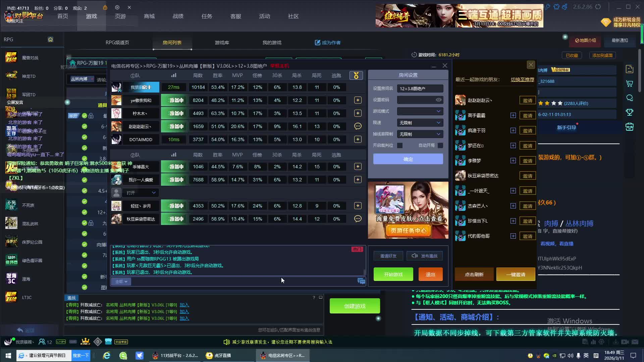Viewport: 644px width, 362px height.
Task: Expand the 打开 slot dropdown in team 2
Action: tap(141, 193)
